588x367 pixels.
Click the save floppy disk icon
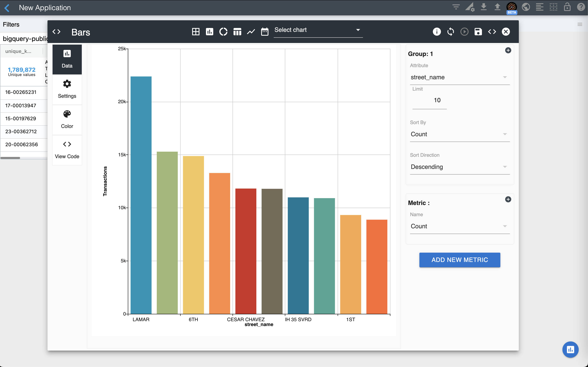[x=478, y=32]
